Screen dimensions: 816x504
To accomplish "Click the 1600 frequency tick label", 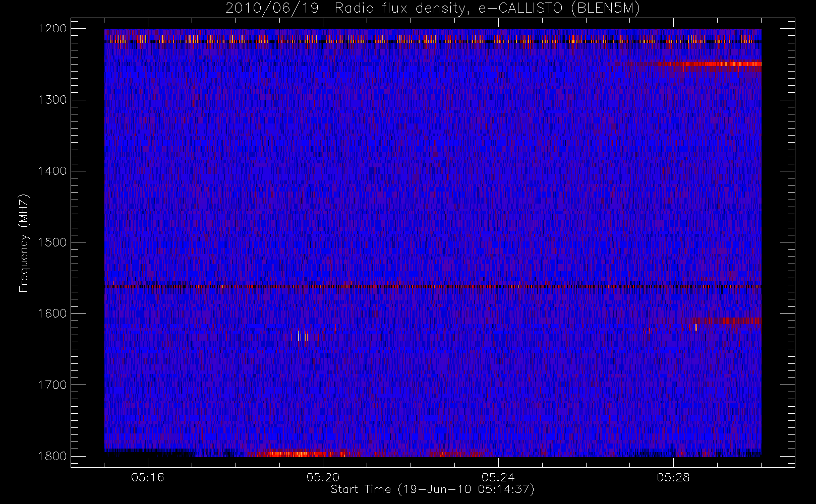I will pyautogui.click(x=52, y=313).
